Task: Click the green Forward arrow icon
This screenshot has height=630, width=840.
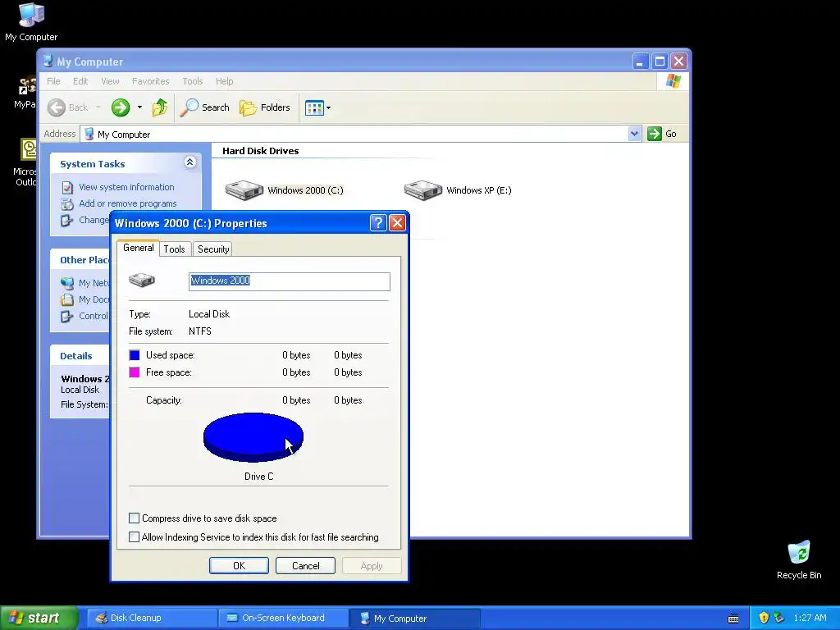Action: (121, 107)
